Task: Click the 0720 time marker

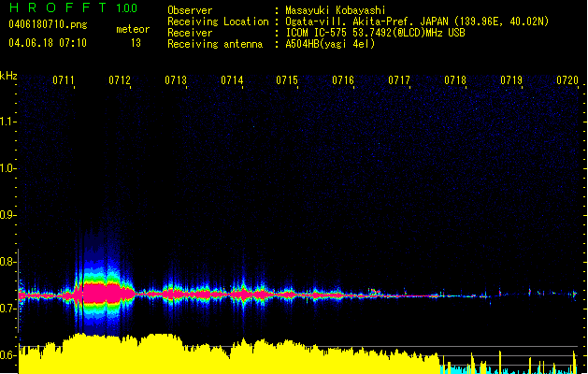Action: pos(567,80)
